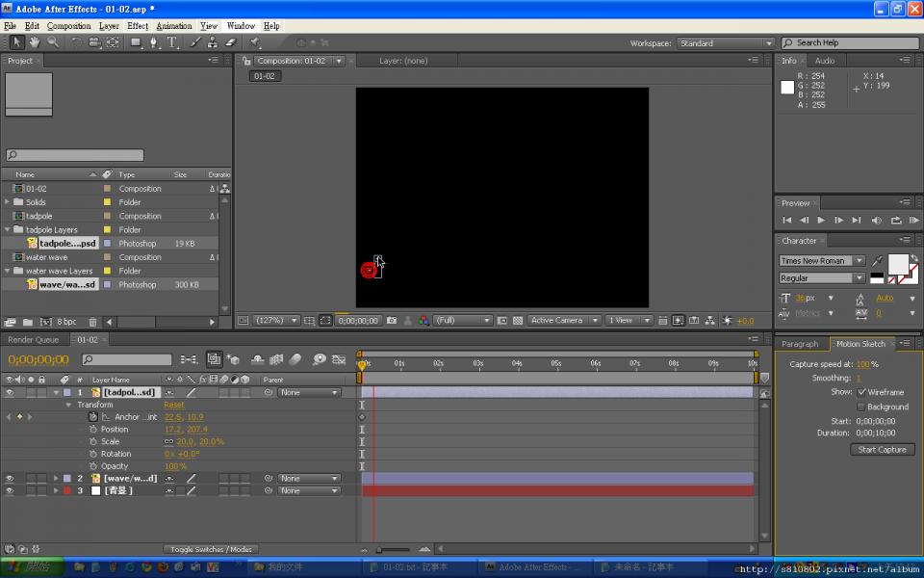Select the Zoom tool in toolbar
Screen dimensions: 924x578
pyautogui.click(x=53, y=42)
